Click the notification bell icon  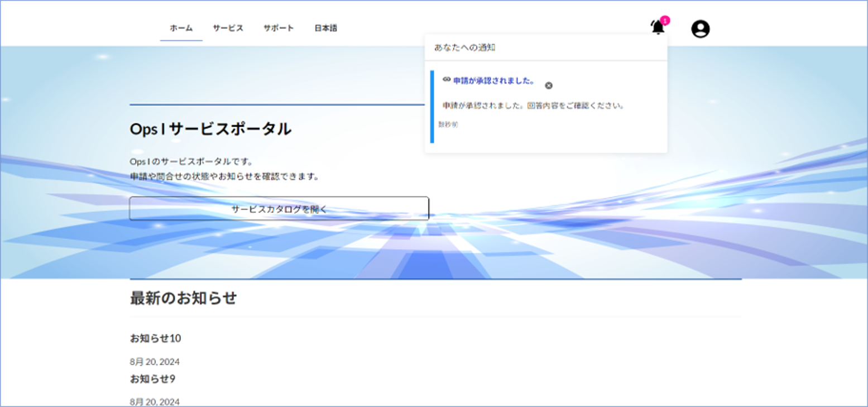[x=658, y=27]
